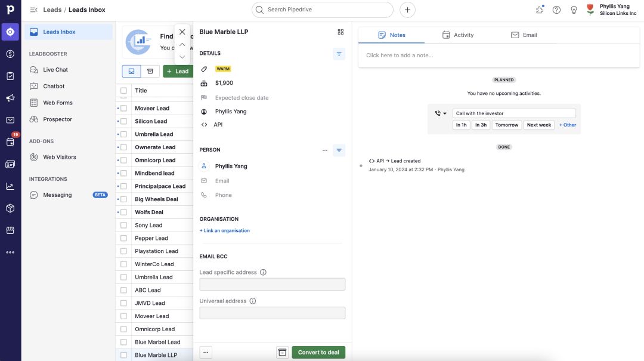Click the search bar at the top
This screenshot has width=644, height=361.
coord(322,10)
